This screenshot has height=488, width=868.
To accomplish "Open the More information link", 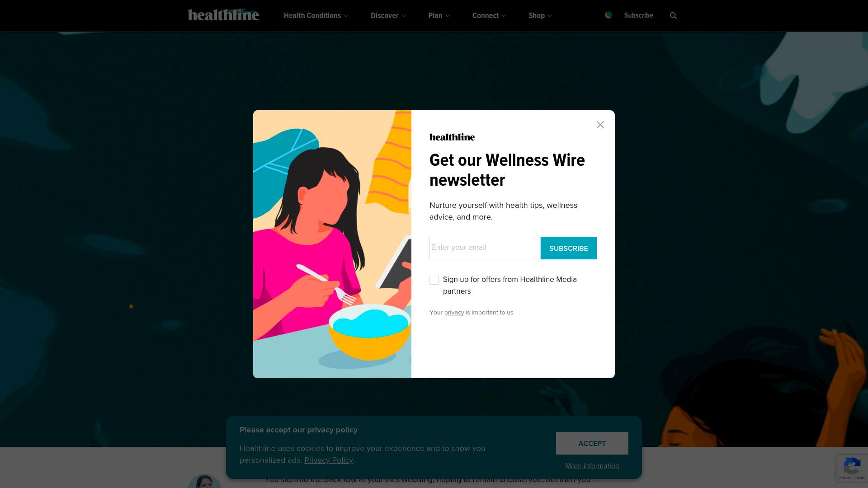I will point(592,466).
